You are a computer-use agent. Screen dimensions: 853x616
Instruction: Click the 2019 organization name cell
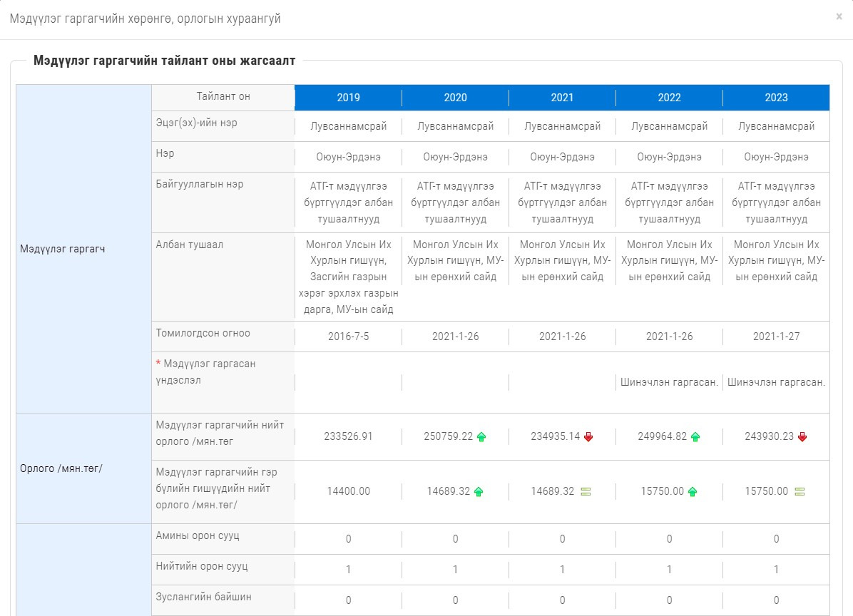[348, 202]
